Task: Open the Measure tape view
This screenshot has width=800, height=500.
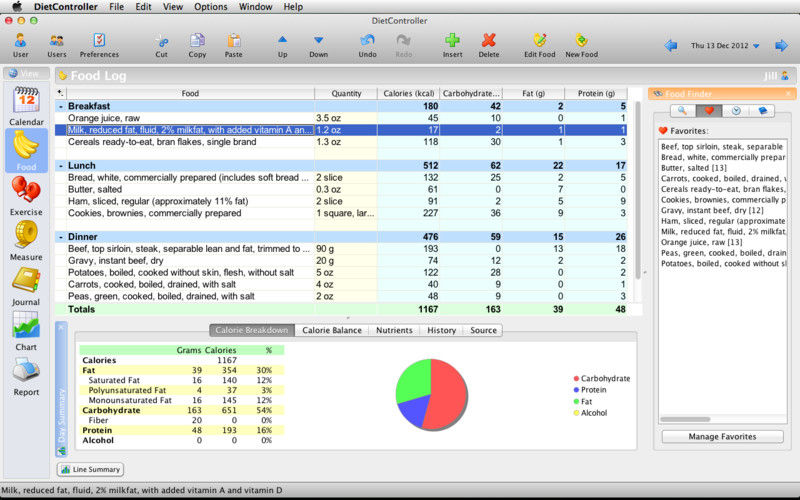Action: pos(26,241)
